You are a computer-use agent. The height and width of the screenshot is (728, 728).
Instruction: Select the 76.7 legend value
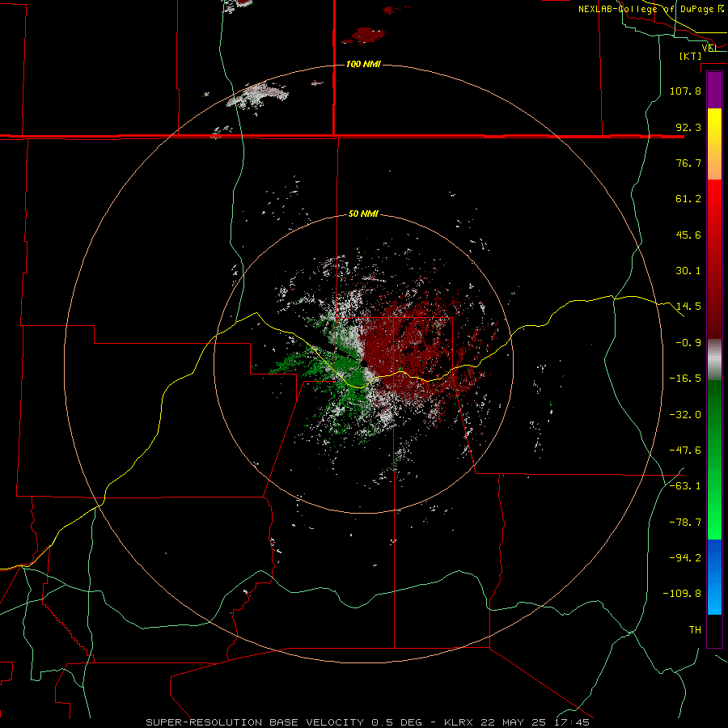point(688,163)
